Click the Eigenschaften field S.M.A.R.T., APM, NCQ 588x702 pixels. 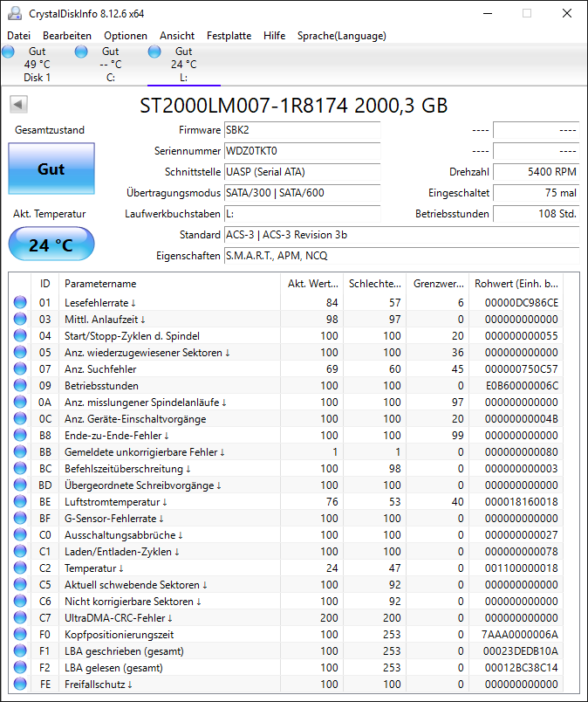point(402,256)
